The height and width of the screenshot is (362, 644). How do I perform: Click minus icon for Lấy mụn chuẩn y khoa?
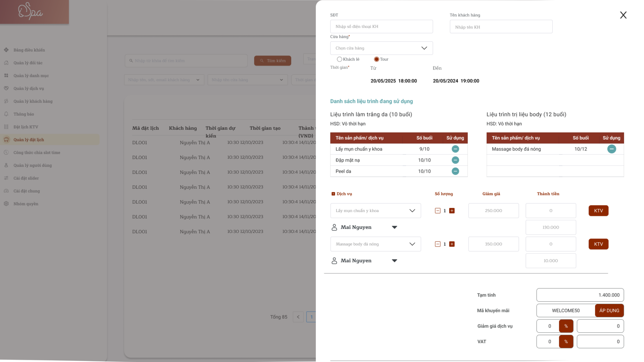pyautogui.click(x=455, y=149)
